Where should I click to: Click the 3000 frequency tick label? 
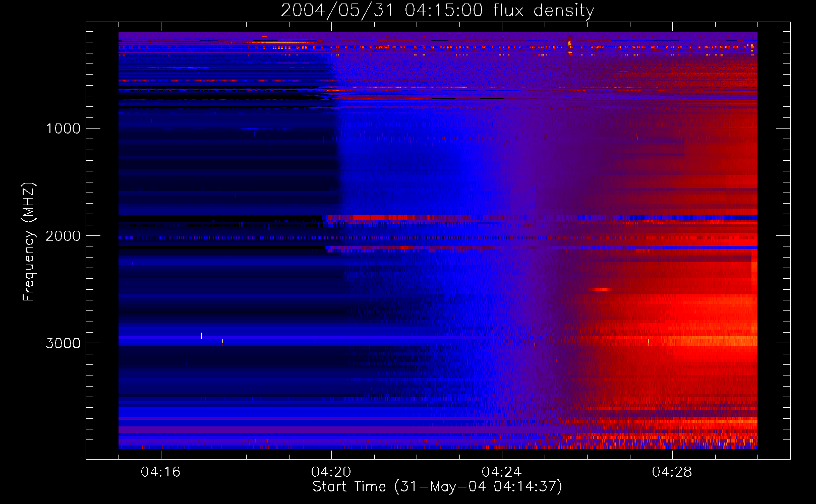pos(63,343)
